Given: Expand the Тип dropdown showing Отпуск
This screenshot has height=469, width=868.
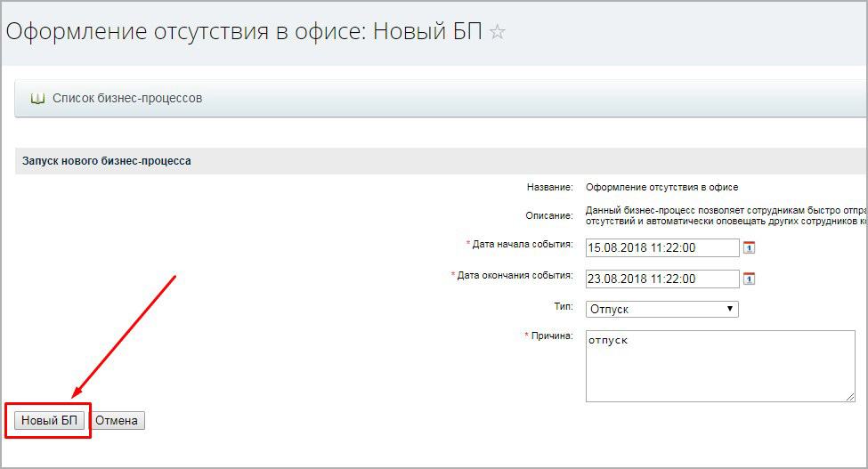Looking at the screenshot, I should (661, 309).
